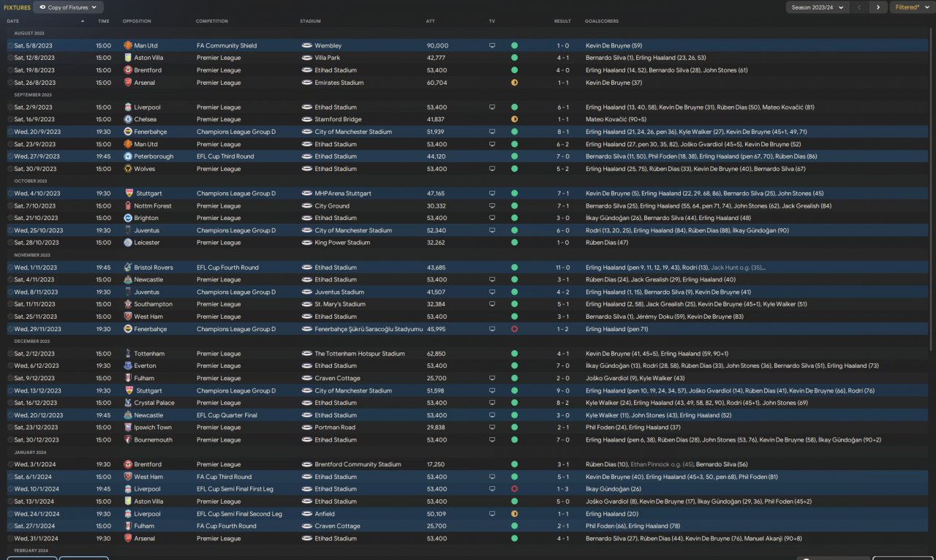Sort by the Stadium column header
The image size is (936, 560).
tap(310, 21)
